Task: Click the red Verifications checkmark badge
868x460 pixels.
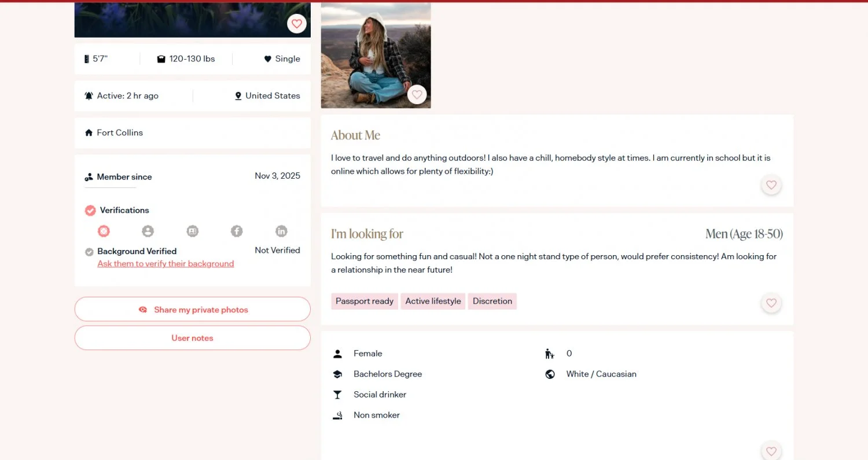Action: (x=90, y=211)
